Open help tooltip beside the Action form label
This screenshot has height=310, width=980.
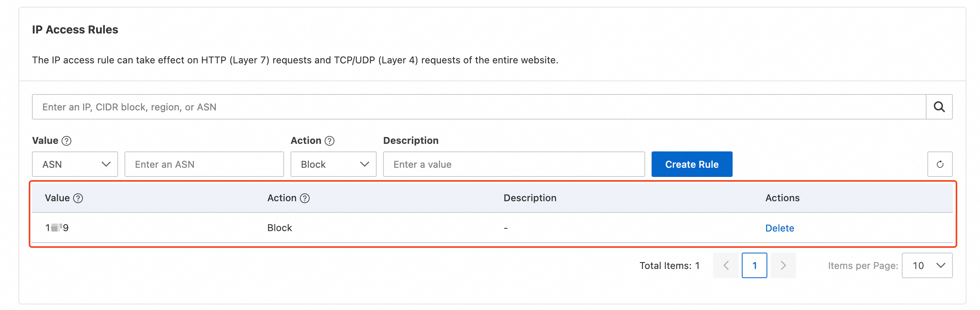pos(330,141)
